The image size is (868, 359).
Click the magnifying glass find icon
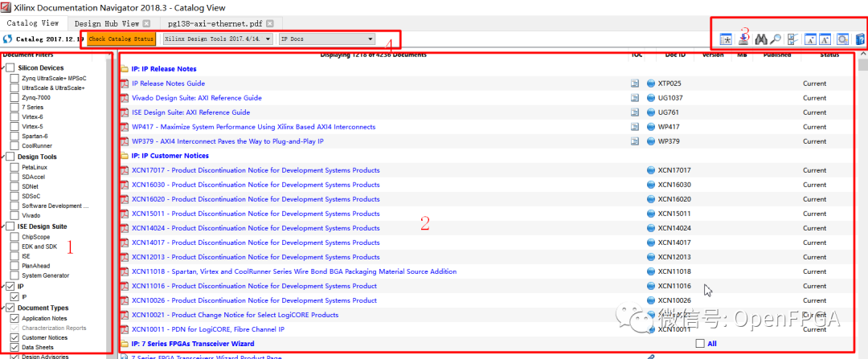tap(776, 39)
